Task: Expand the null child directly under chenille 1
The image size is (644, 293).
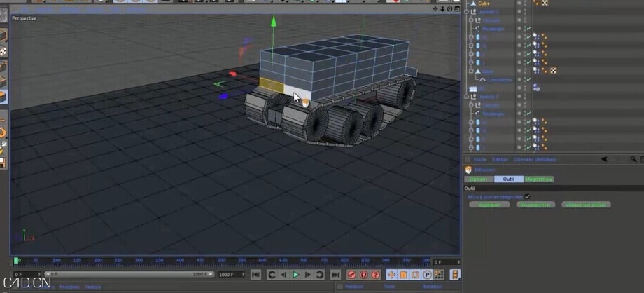Action: point(472,105)
